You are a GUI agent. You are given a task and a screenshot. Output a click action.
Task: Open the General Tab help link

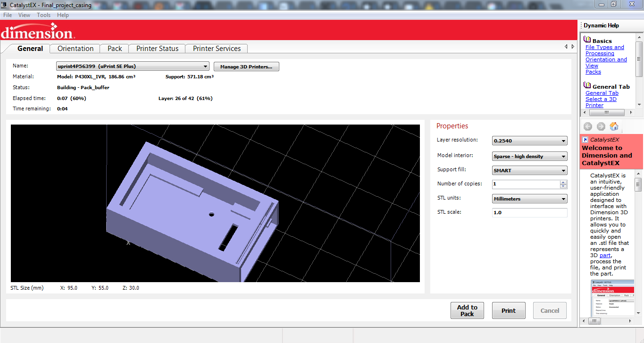pos(602,93)
